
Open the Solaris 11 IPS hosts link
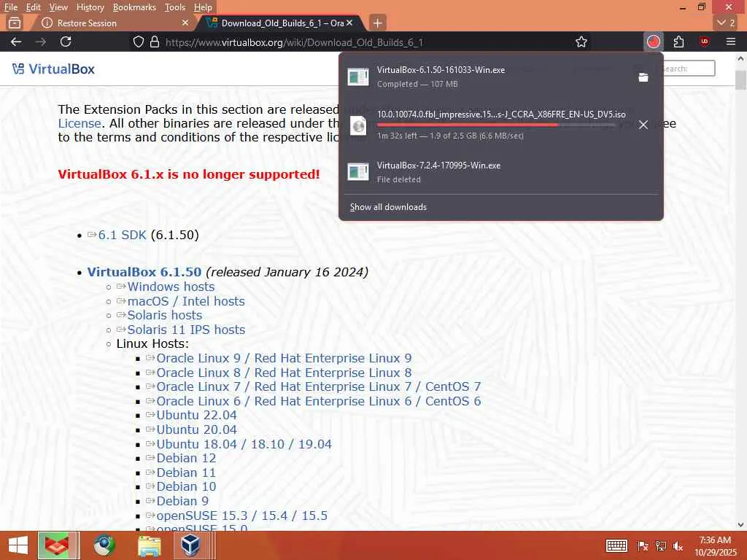(186, 330)
